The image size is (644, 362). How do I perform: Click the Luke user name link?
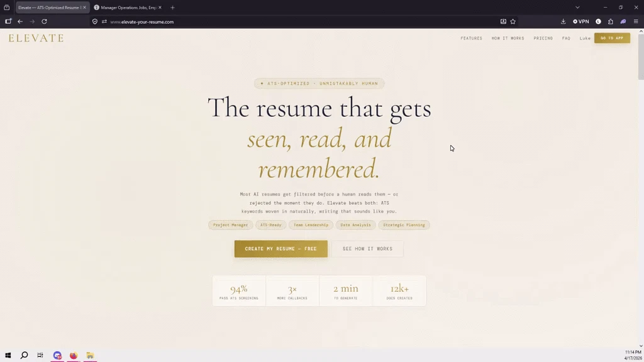585,38
